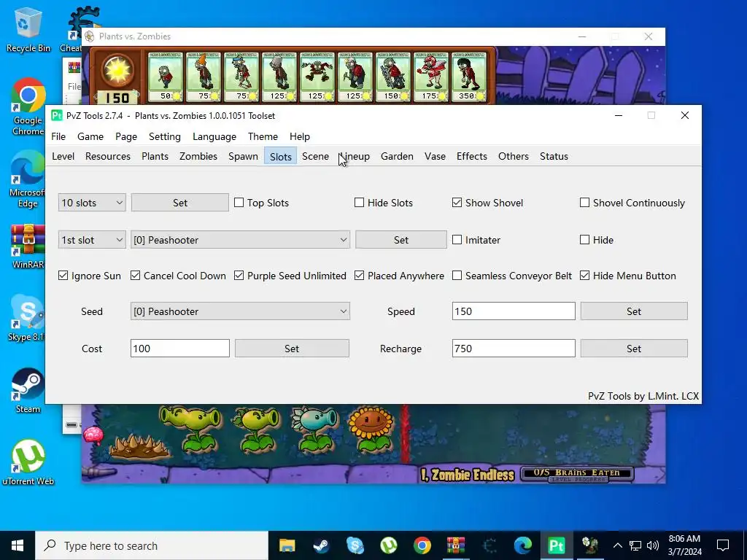Click the sun counter showing 150
747x560 pixels.
tap(117, 98)
